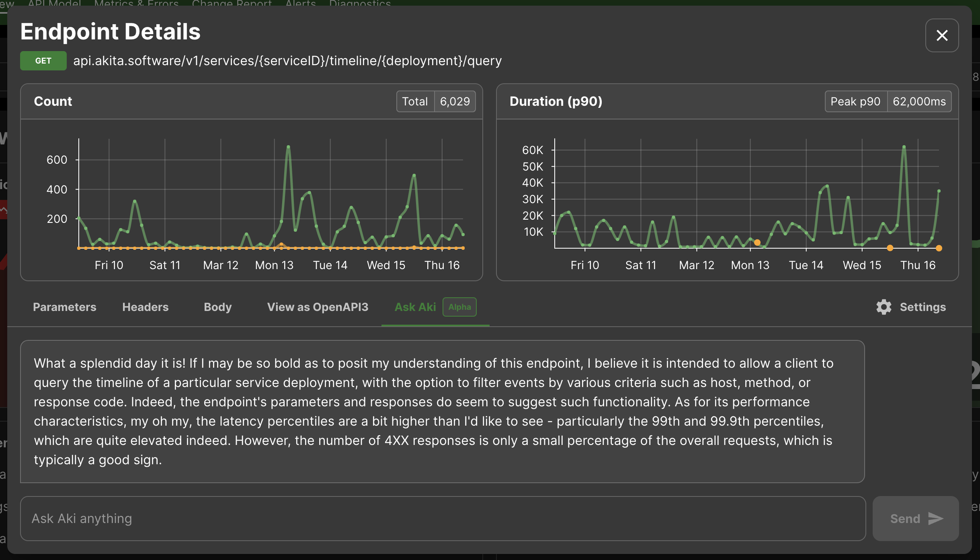980x560 pixels.
Task: Click the Count chart Wed 15 spike
Action: (x=414, y=175)
